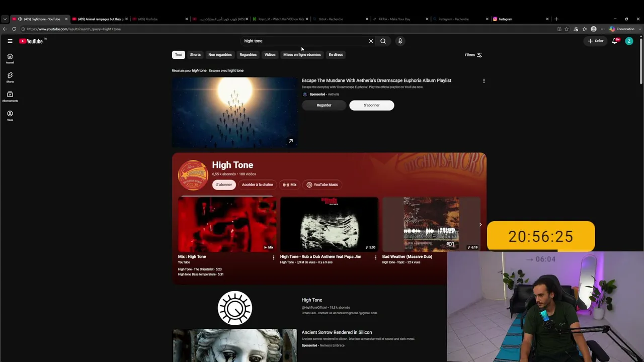Viewport: 644px width, 362px height.
Task: Filter results by Shorts chip
Action: pos(195,55)
